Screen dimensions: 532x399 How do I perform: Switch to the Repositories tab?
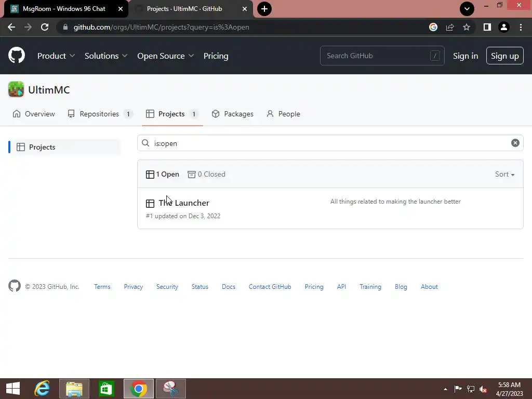(99, 114)
